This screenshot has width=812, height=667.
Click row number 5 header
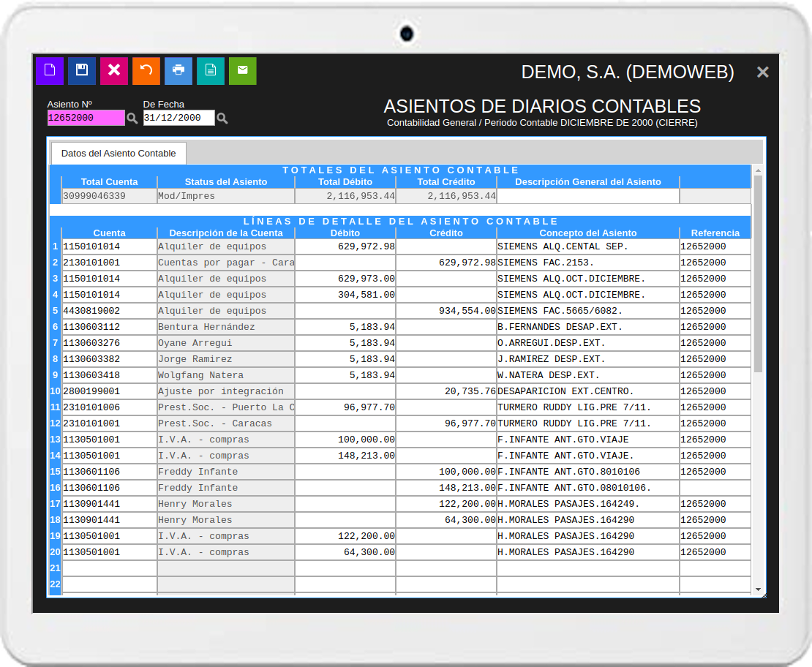click(56, 311)
